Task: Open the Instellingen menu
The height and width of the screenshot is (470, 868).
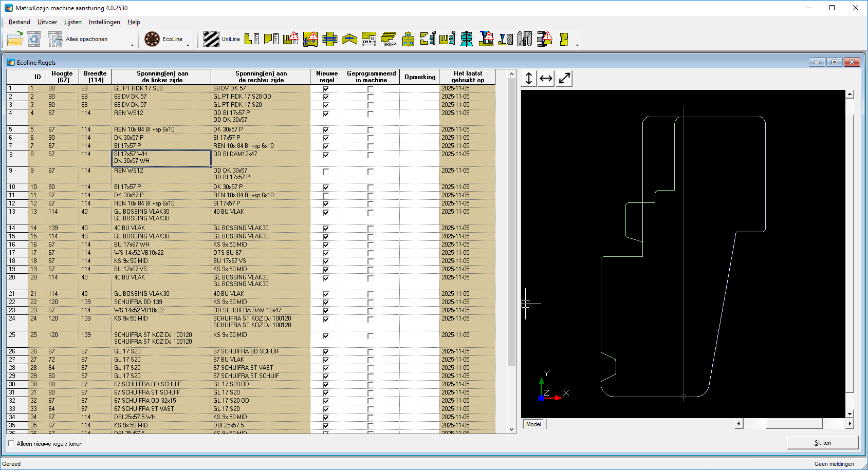Action: [x=104, y=22]
